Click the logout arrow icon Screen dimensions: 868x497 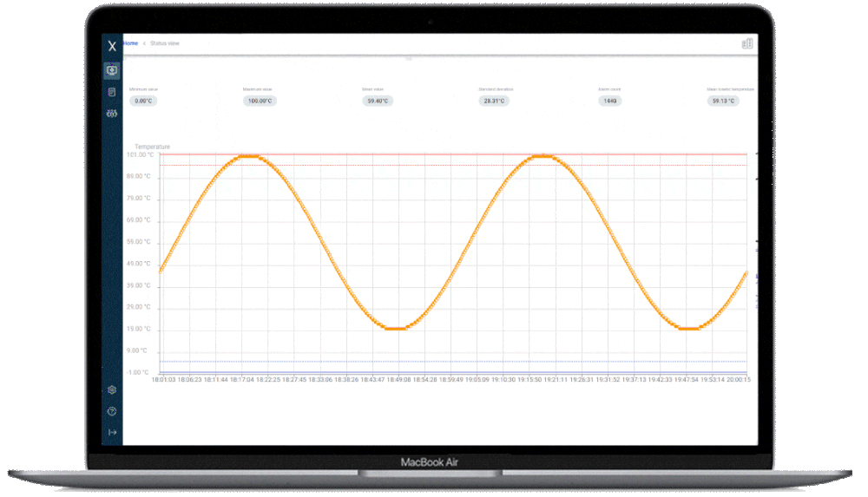112,432
